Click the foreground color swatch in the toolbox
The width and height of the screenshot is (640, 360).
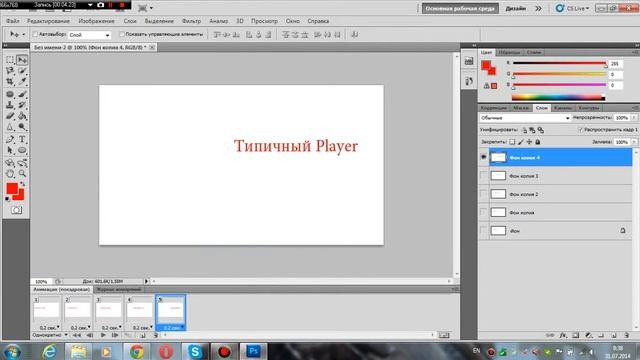pos(12,189)
